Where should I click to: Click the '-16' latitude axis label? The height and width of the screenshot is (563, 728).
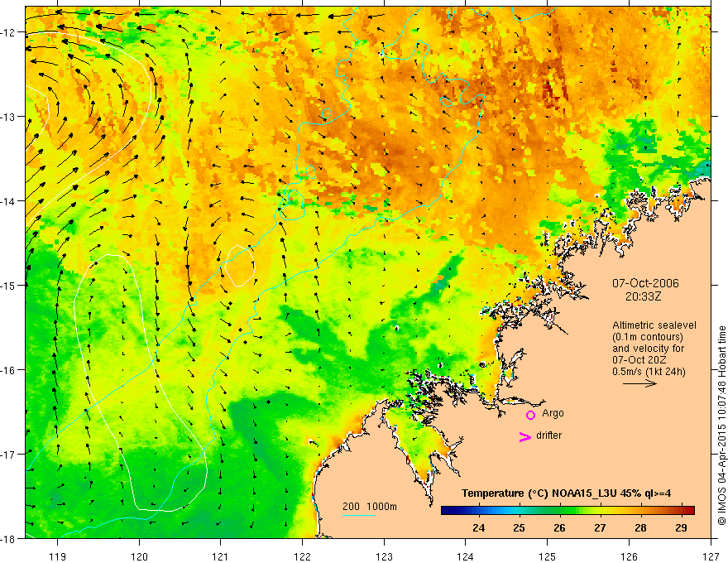[x=9, y=370]
